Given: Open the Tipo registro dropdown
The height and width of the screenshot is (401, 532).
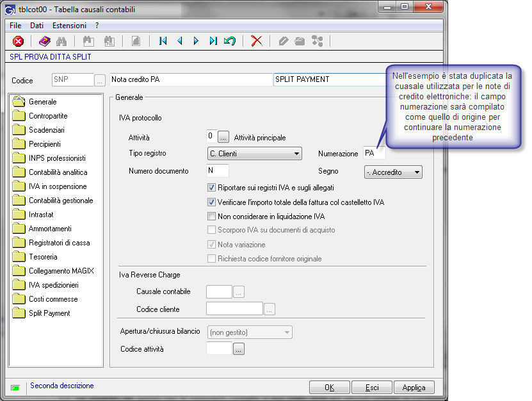Looking at the screenshot, I should point(254,154).
